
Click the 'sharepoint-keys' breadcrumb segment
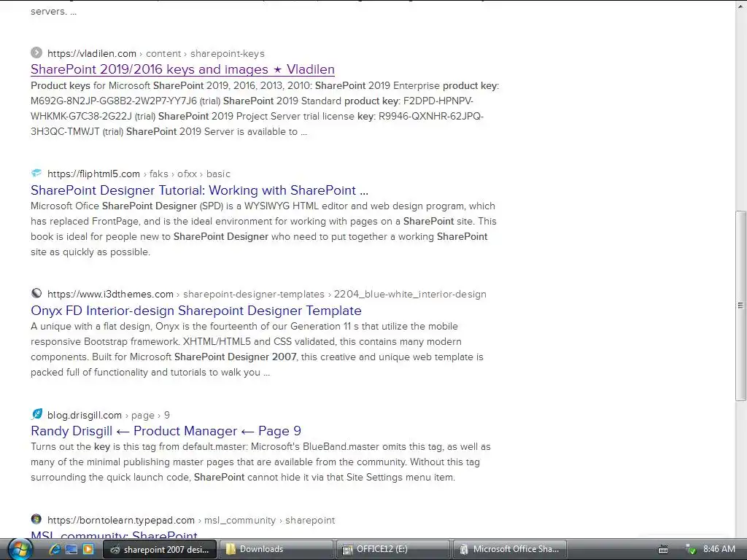228,53
